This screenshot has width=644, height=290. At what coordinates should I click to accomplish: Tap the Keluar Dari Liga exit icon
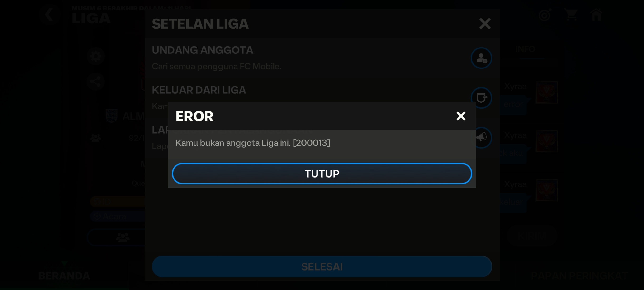click(481, 98)
